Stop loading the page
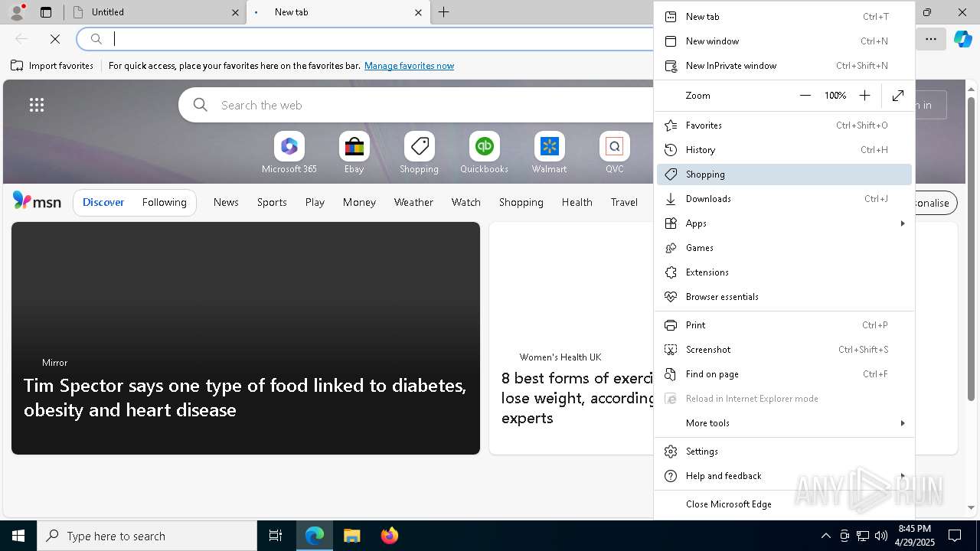 [55, 39]
